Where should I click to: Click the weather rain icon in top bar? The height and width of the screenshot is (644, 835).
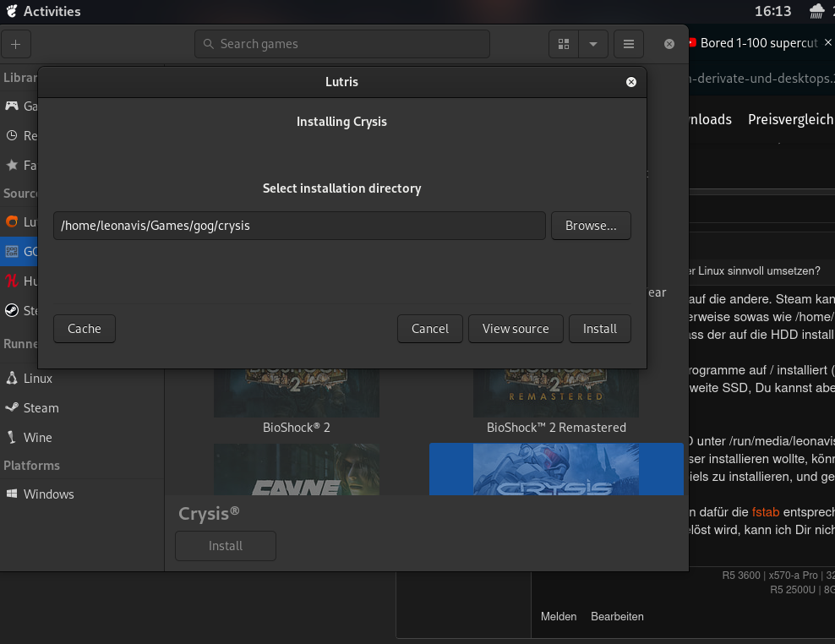[x=816, y=11]
